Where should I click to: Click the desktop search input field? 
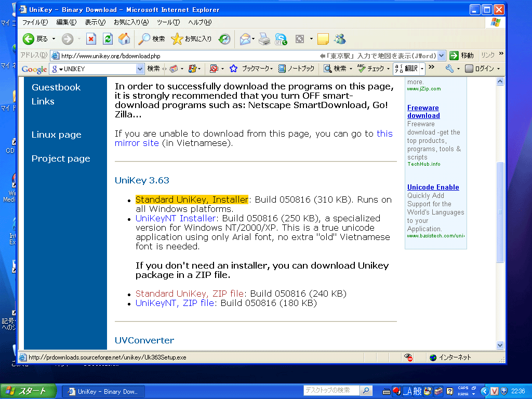pos(331,391)
